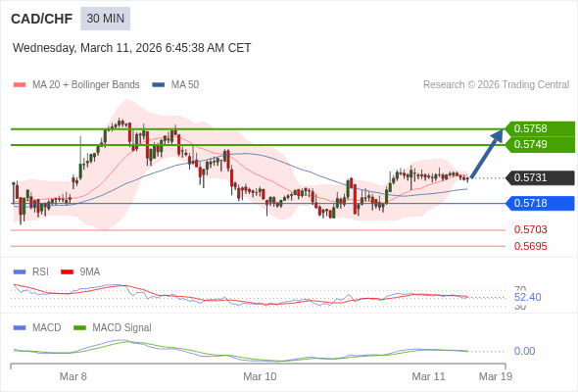Click the 'Mar 8' axis date label
The width and height of the screenshot is (578, 392).
(x=73, y=376)
